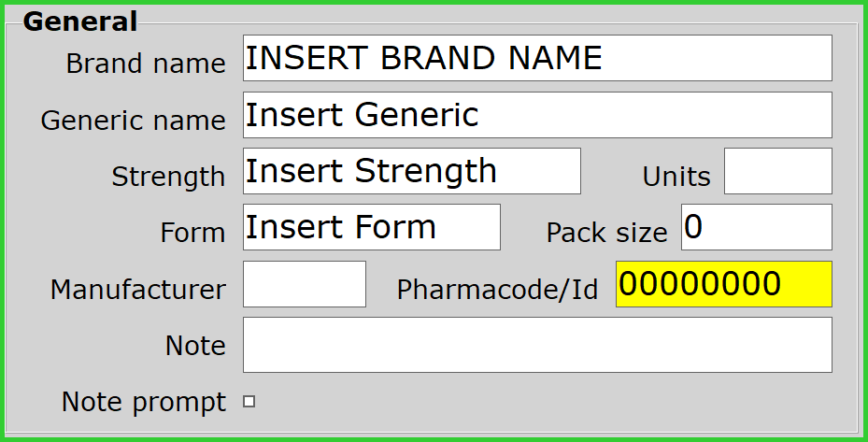The height and width of the screenshot is (442, 868).
Task: Click the Brand name label
Action: point(146,64)
